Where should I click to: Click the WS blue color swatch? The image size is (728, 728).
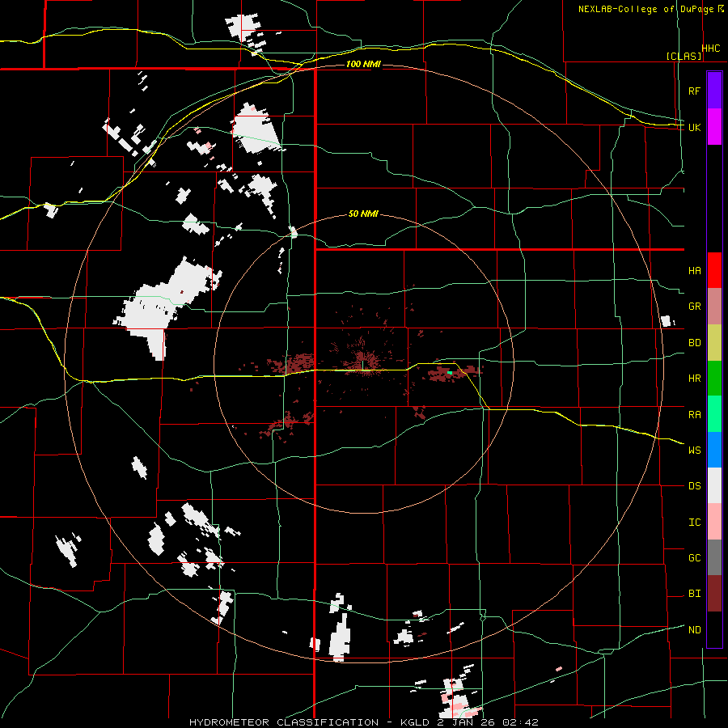pos(714,450)
